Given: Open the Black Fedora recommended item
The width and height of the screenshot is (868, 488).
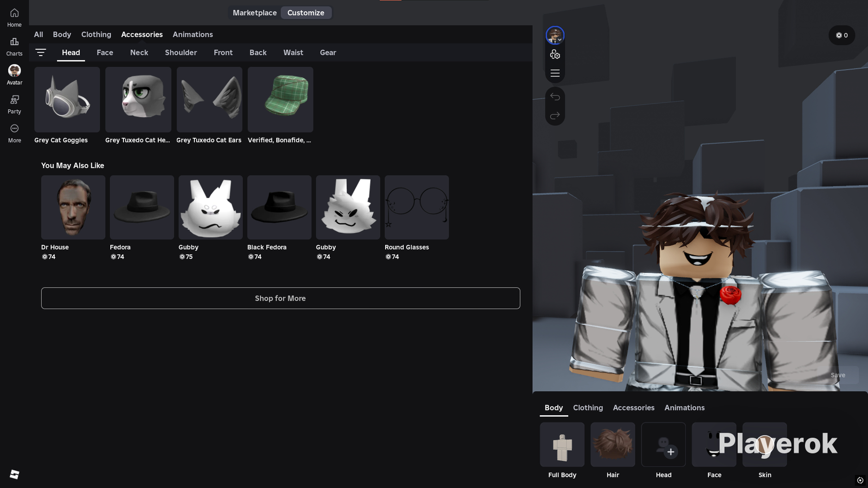Looking at the screenshot, I should pyautogui.click(x=279, y=207).
